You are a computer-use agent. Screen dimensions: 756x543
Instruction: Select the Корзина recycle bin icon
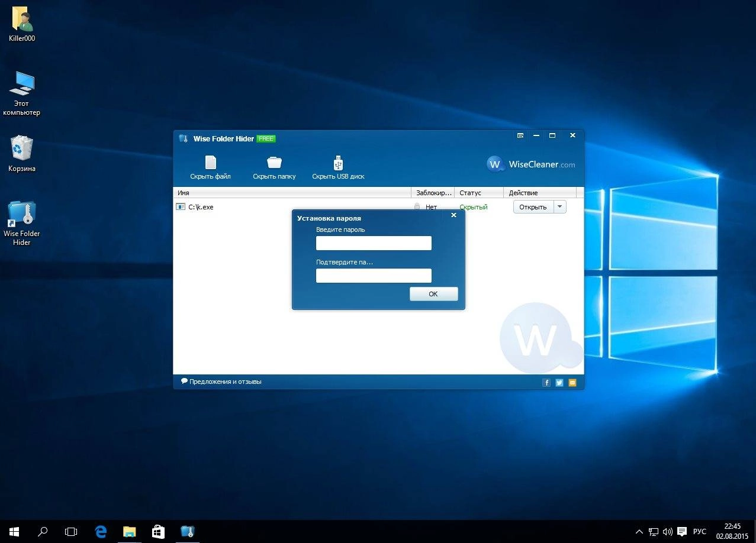[22, 154]
